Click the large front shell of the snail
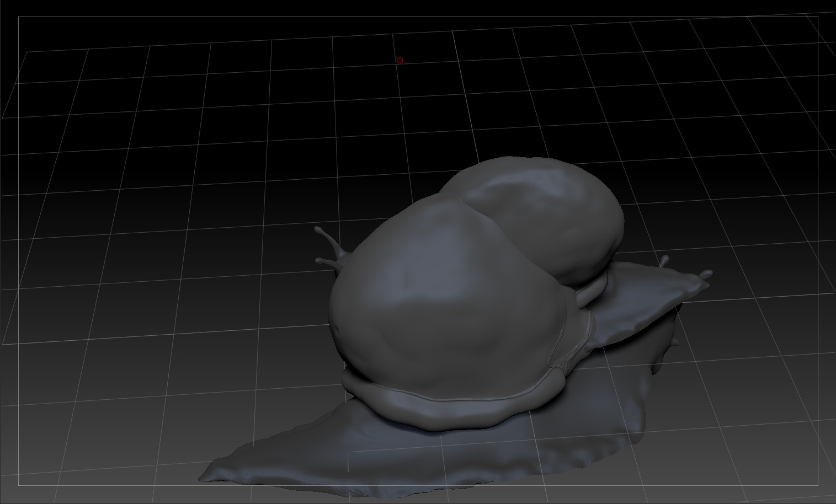The image size is (836, 504). pyautogui.click(x=452, y=298)
